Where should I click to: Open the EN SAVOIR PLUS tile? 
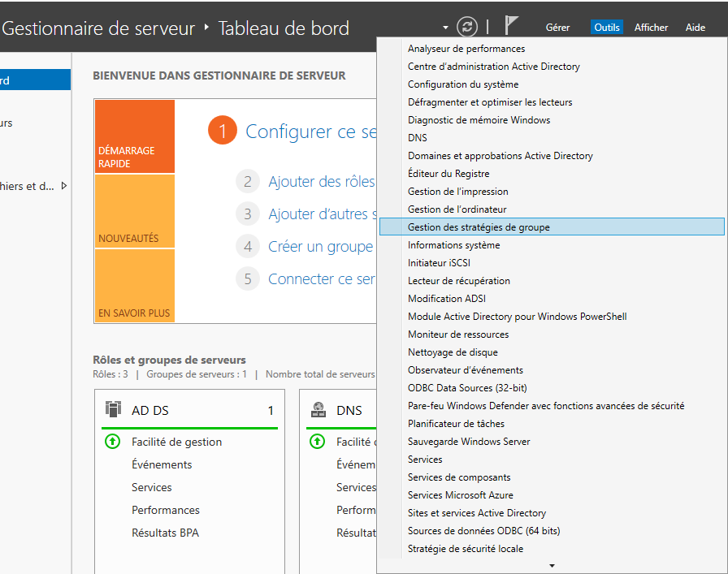(x=134, y=286)
